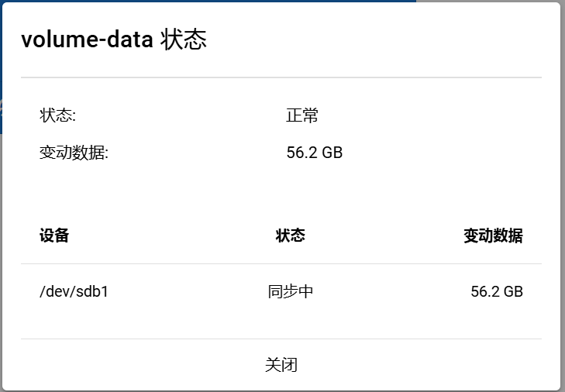Click the 状态 word in the dialog title
This screenshot has width=565, height=392.
tap(184, 40)
